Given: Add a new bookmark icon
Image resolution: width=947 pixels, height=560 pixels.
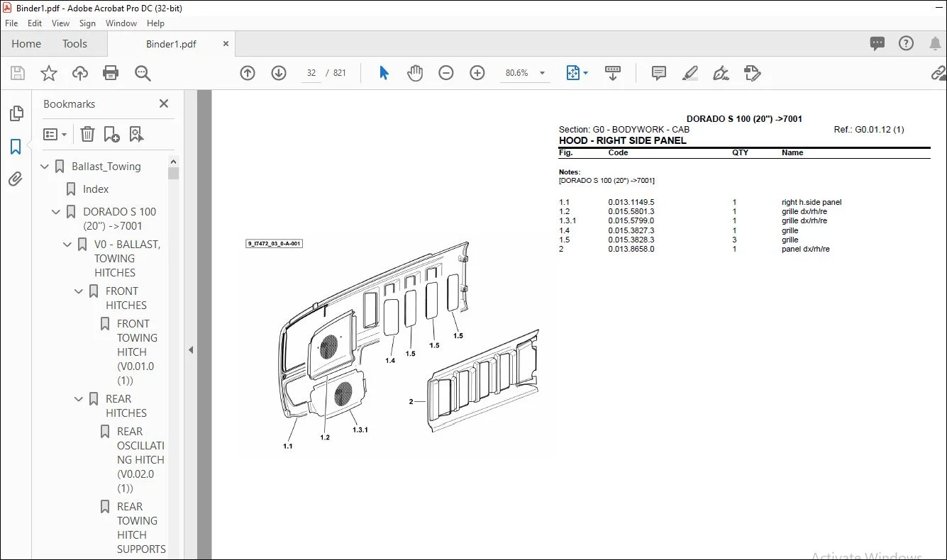Looking at the screenshot, I should click(x=111, y=134).
